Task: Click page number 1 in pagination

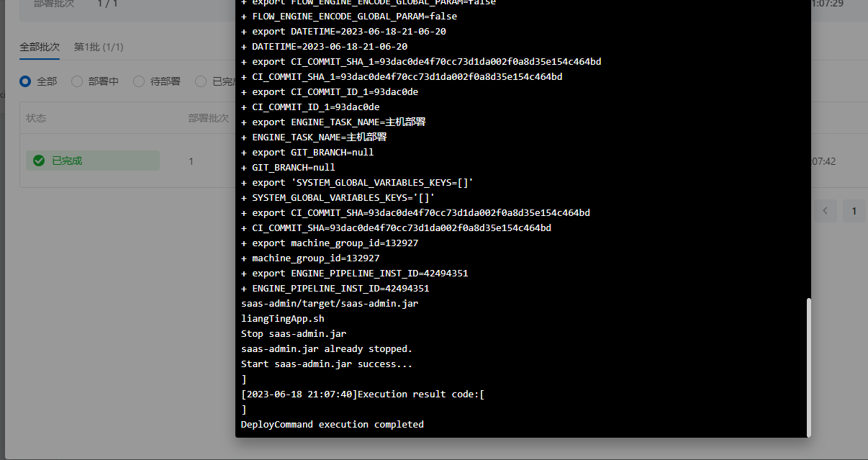Action: (x=854, y=211)
